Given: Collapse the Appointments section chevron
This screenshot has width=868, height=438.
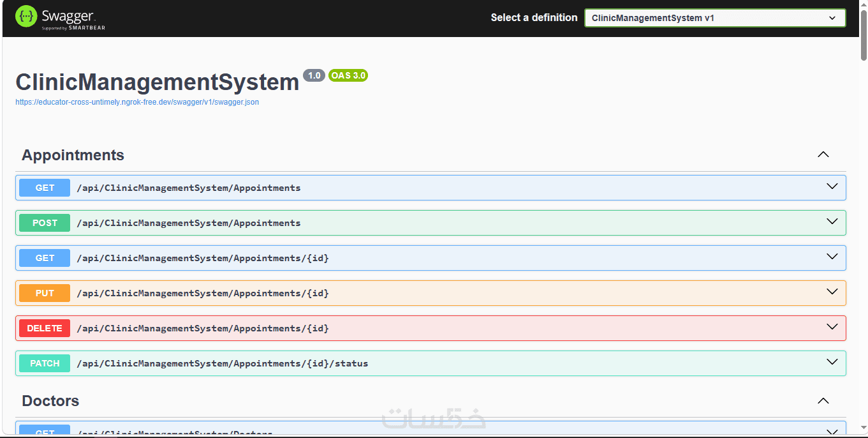Looking at the screenshot, I should (823, 155).
